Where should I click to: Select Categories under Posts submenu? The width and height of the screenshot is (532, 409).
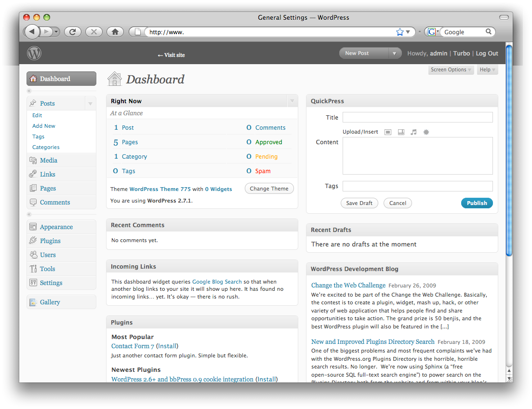point(46,147)
